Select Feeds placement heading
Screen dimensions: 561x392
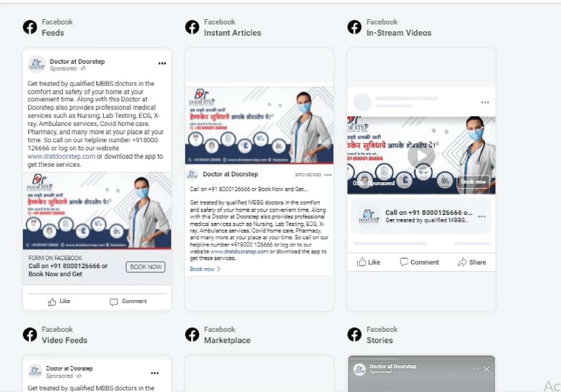[x=53, y=33]
